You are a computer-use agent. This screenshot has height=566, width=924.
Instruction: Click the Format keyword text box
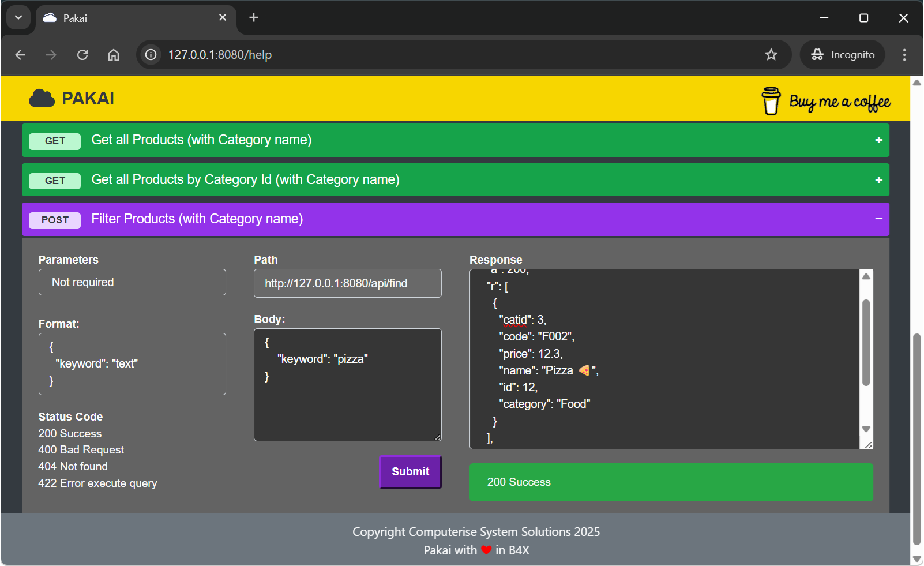(x=132, y=364)
